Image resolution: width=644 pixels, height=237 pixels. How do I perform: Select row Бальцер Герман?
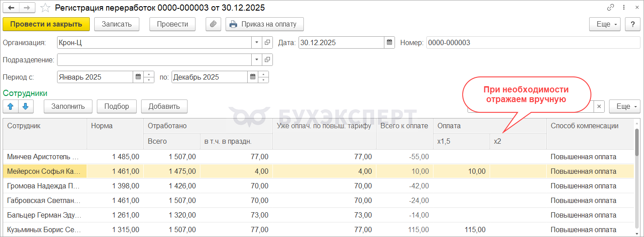click(x=318, y=215)
